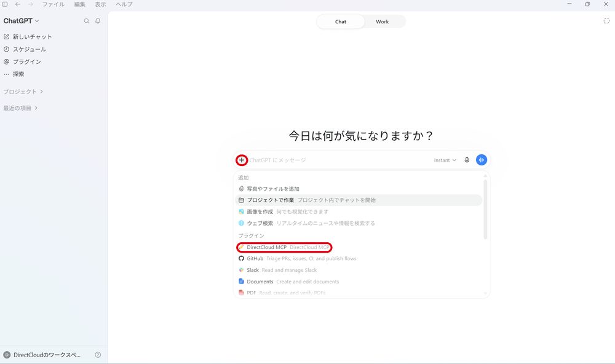Click the ウェブ検索 globe icon
The height and width of the screenshot is (364, 615).
point(241,223)
